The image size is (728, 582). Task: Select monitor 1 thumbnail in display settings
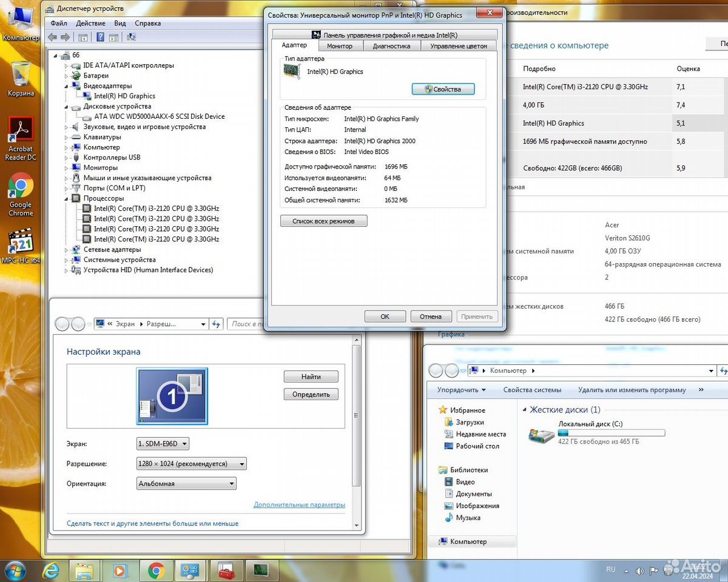pyautogui.click(x=172, y=396)
